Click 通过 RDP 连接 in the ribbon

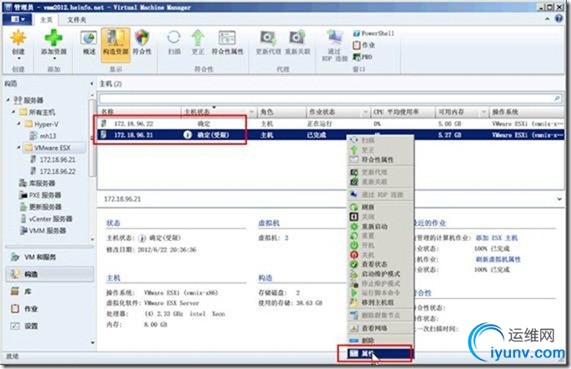335,45
